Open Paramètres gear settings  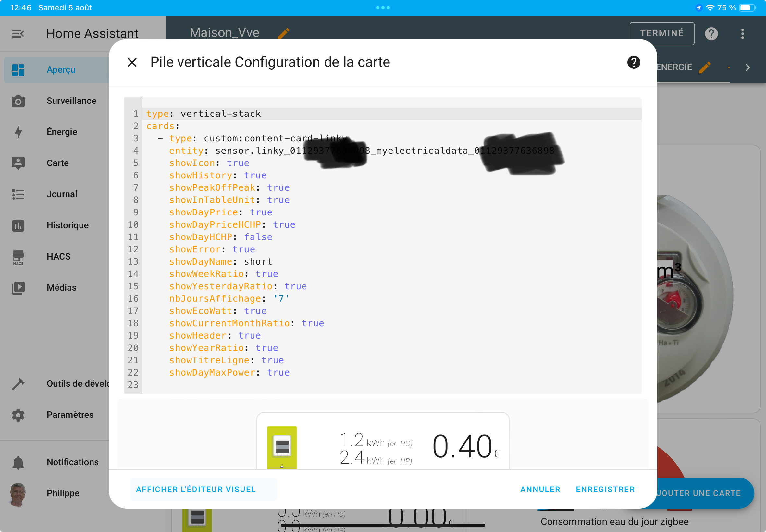pyautogui.click(x=18, y=415)
